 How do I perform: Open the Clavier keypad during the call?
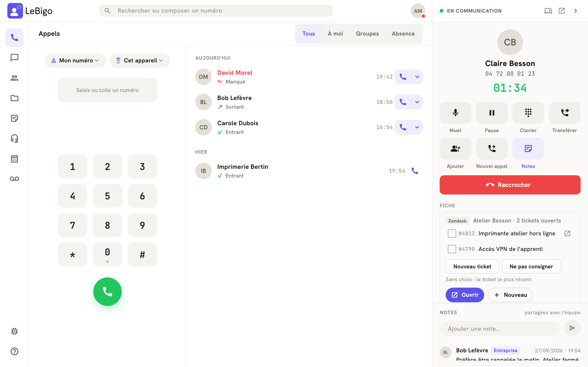click(x=528, y=113)
